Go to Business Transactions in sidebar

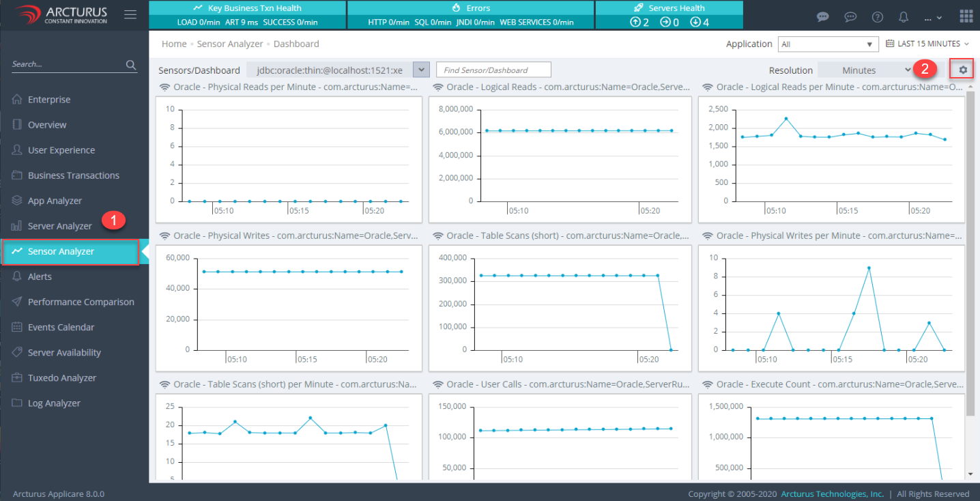73,175
